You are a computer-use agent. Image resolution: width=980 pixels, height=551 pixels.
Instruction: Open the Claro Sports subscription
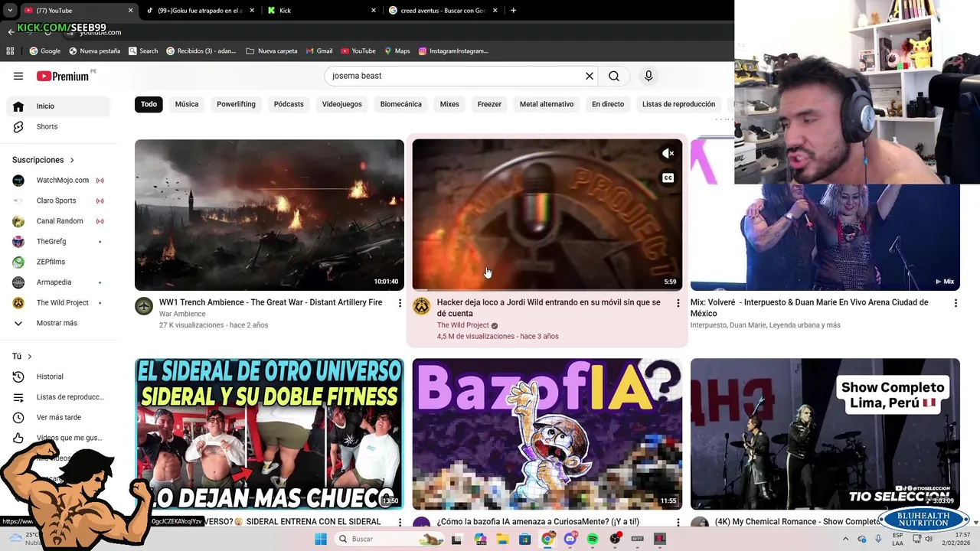58,201
